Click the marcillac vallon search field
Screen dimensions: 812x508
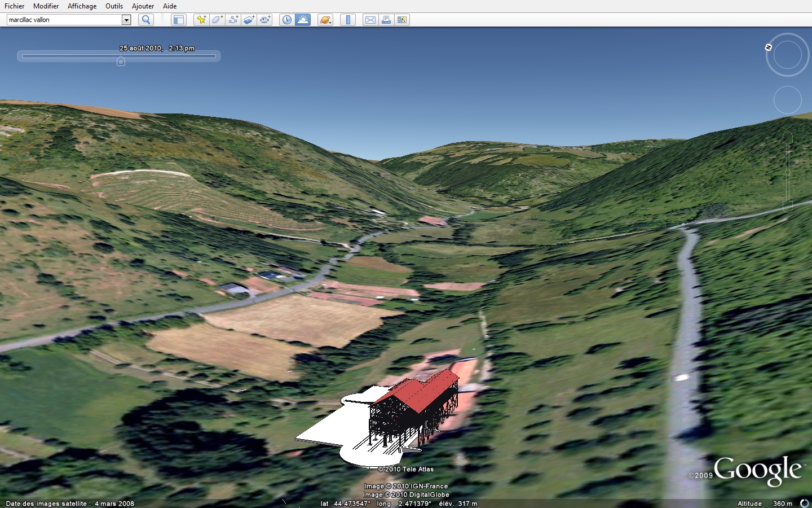(x=64, y=20)
